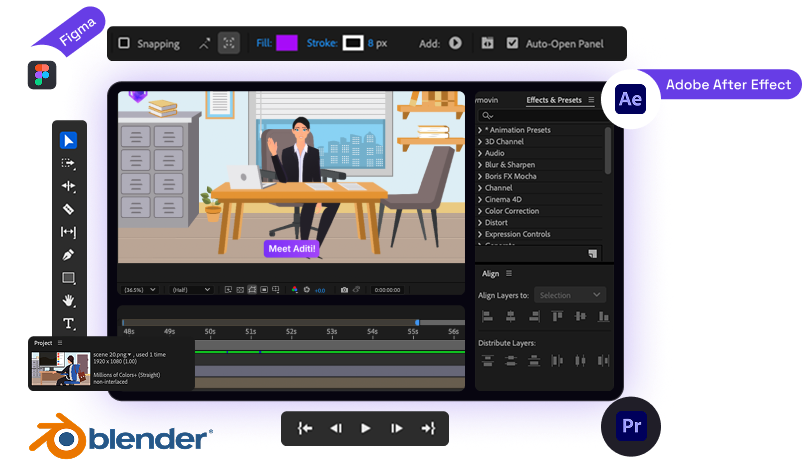Open the Align Layers to dropdown

point(569,295)
